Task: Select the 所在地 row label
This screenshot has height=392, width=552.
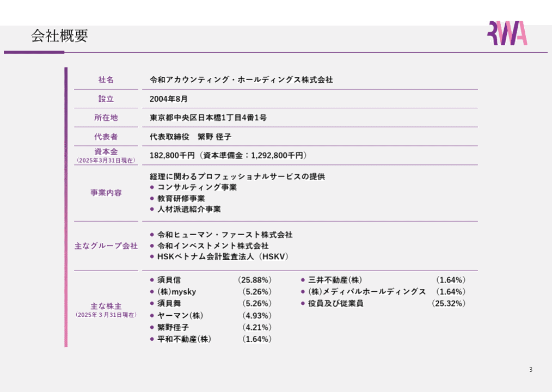Action: (x=106, y=117)
